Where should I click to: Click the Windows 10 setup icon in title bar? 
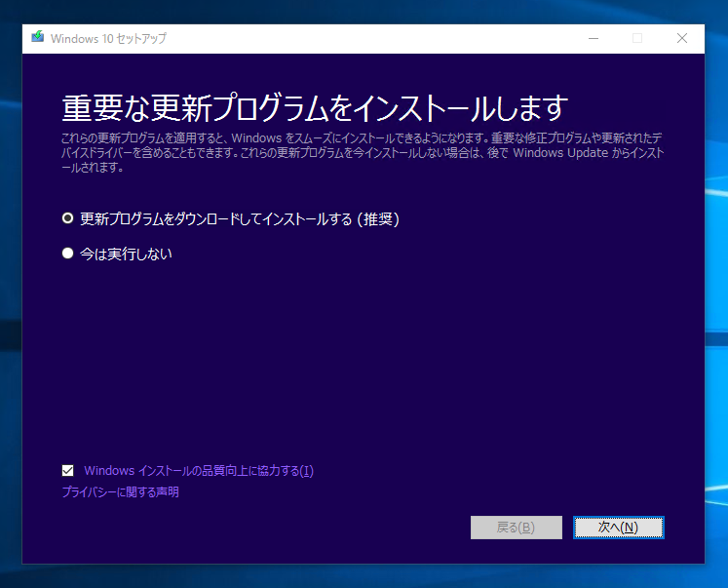tap(38, 37)
